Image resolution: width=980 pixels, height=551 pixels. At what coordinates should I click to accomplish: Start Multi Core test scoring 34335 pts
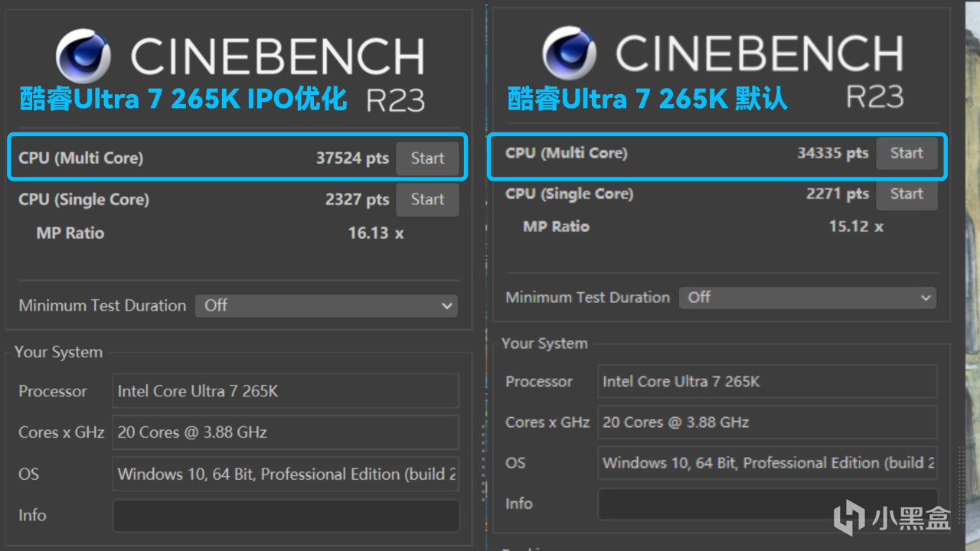[x=906, y=153]
